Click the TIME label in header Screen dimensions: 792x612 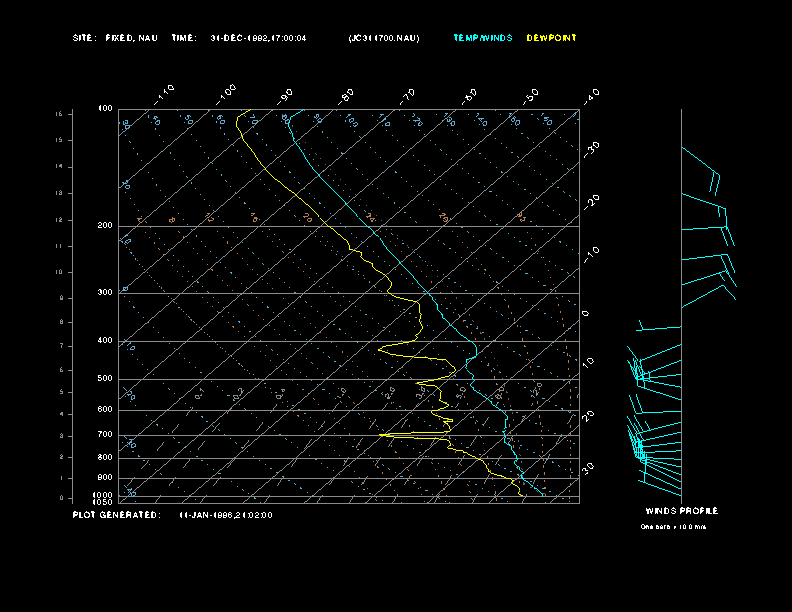coord(184,38)
